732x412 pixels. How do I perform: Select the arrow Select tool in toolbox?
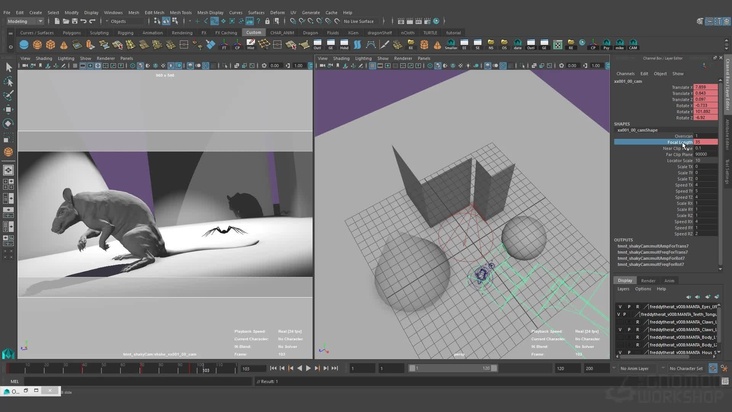9,67
